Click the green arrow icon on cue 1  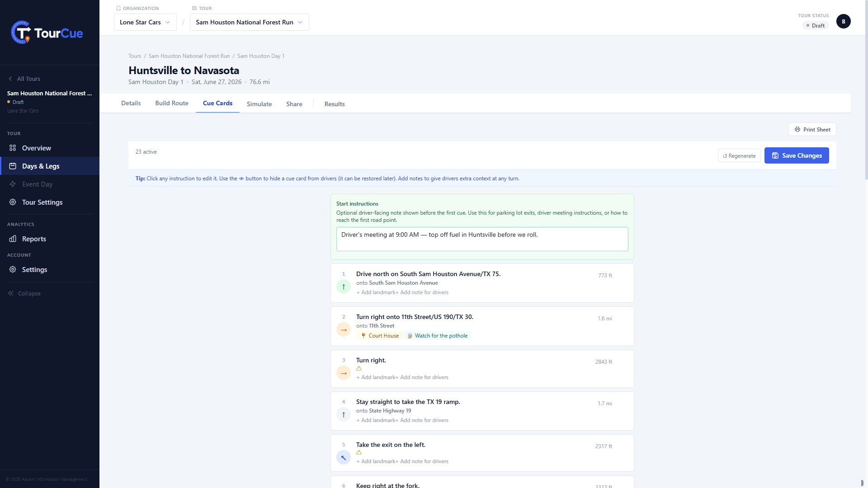point(344,286)
